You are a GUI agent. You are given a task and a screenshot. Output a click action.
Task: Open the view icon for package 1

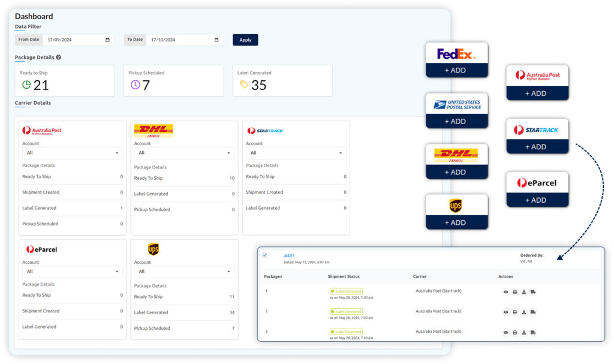pos(505,292)
